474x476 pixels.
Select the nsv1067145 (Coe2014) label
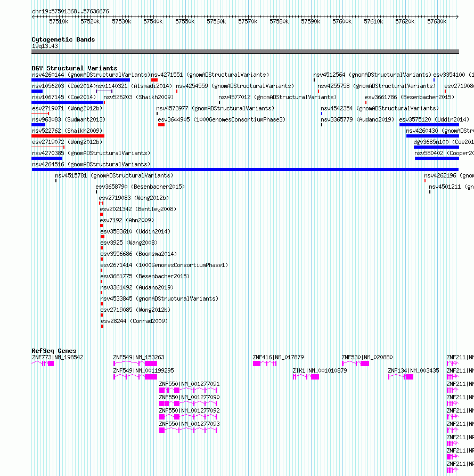pos(64,97)
